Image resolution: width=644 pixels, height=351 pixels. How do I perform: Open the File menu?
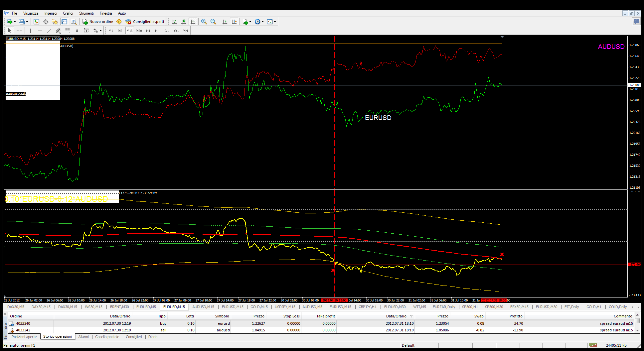pos(15,13)
